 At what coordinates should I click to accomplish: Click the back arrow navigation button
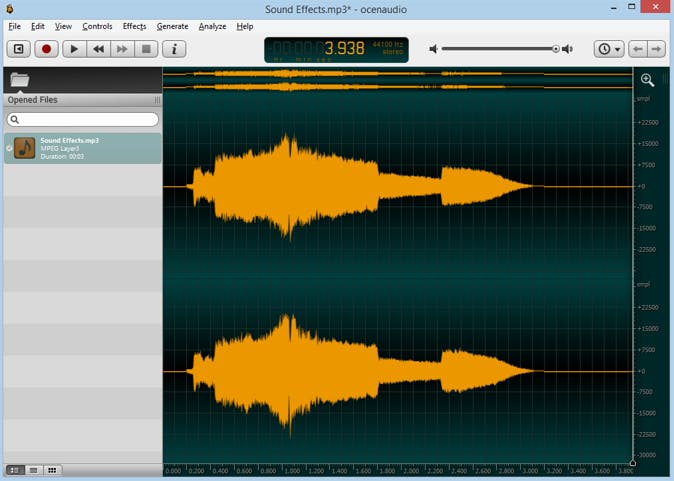coord(637,49)
